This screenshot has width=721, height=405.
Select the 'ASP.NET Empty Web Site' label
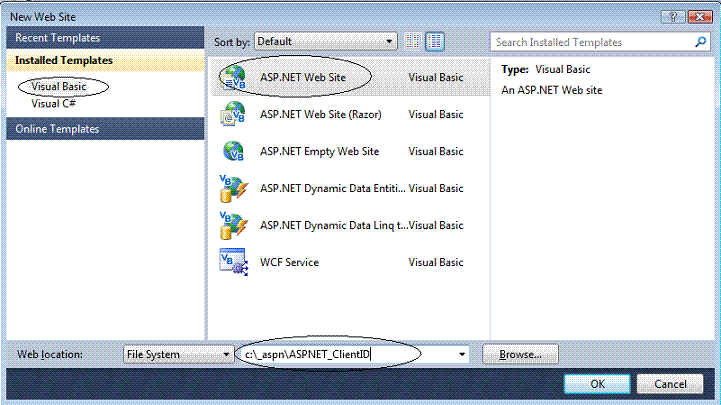(320, 152)
